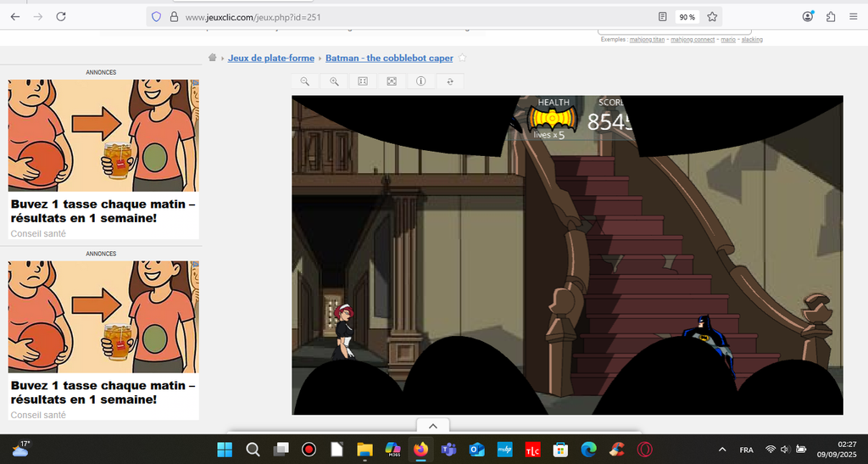
Task: Click the zoom in game icon
Action: point(334,81)
